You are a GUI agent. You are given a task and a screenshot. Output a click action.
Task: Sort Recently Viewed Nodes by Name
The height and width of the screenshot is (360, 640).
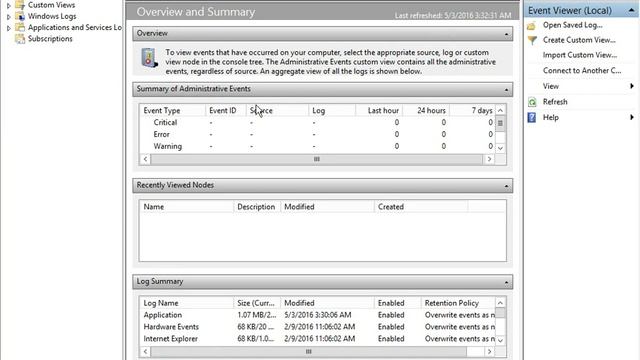pos(187,207)
